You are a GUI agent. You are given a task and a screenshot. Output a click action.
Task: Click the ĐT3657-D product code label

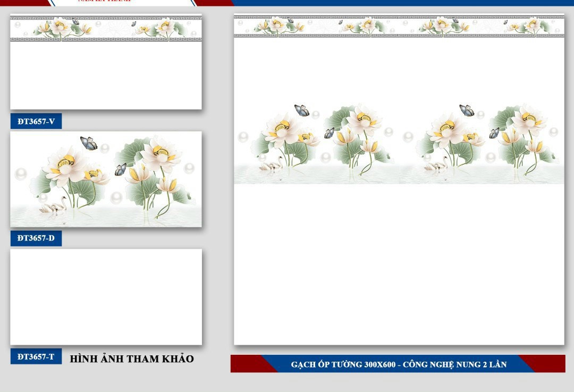pyautogui.click(x=36, y=238)
